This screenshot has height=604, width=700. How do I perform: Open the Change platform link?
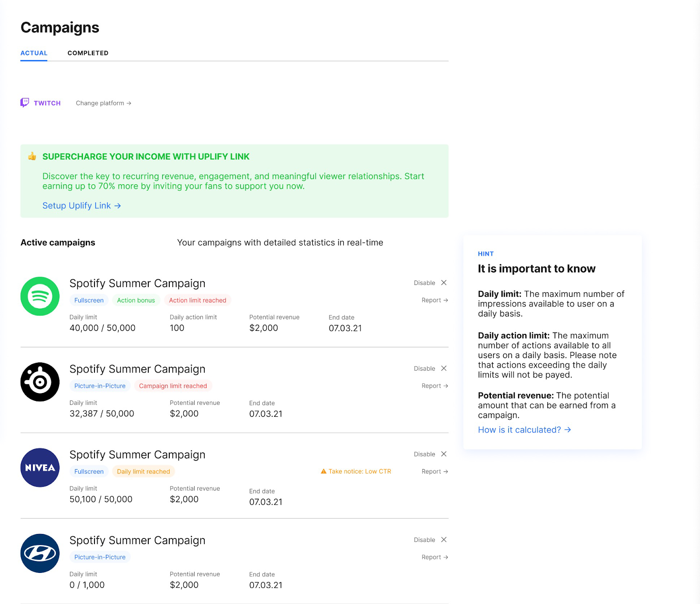(x=103, y=103)
